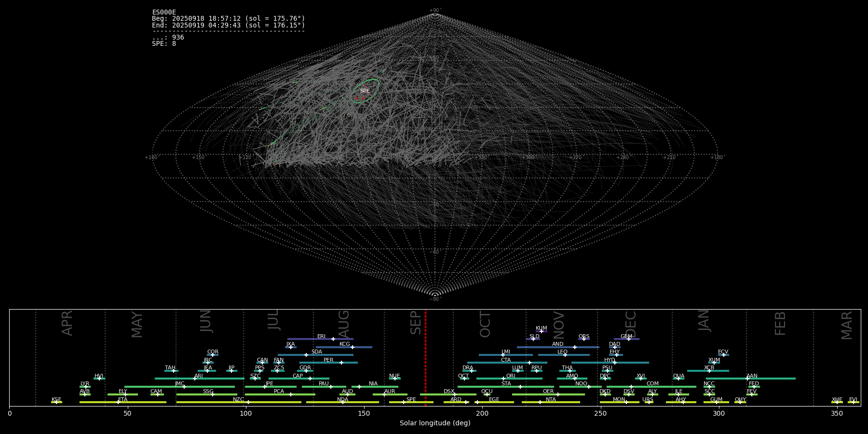Viewport: 868px width, 434px height.
Task: Select the LYR shower label in timeline
Action: coord(85,384)
